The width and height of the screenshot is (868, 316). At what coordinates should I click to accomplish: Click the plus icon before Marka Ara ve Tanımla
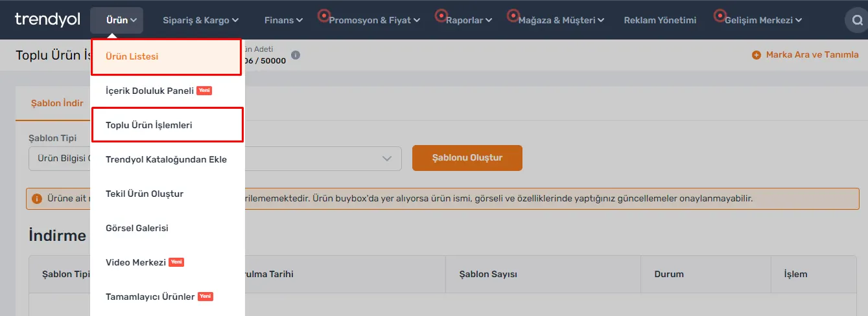coord(756,55)
